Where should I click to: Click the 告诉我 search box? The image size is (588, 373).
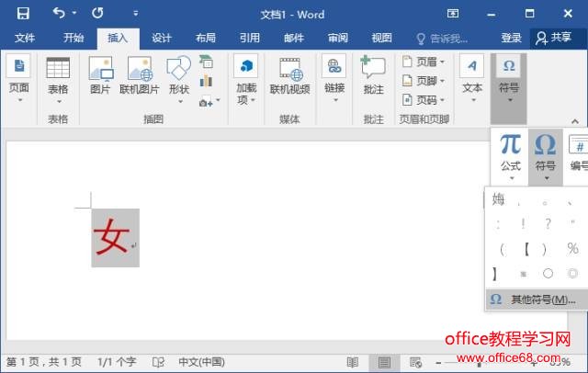[x=443, y=39]
